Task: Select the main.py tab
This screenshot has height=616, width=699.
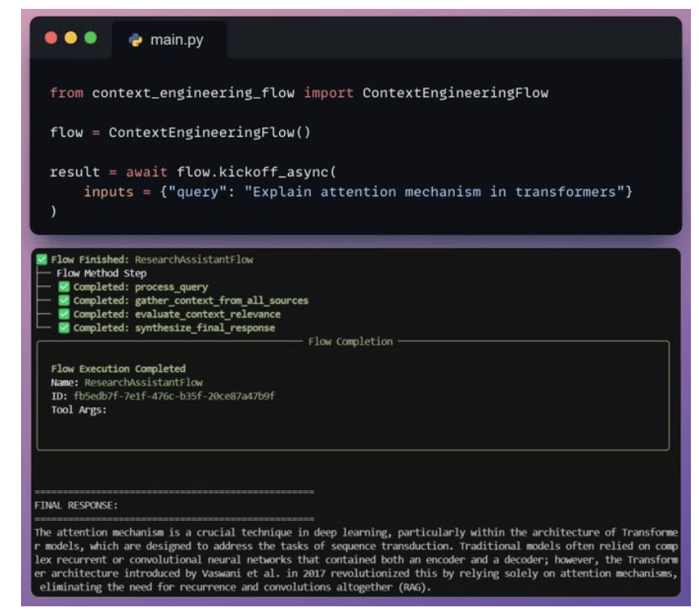Action: tap(176, 40)
